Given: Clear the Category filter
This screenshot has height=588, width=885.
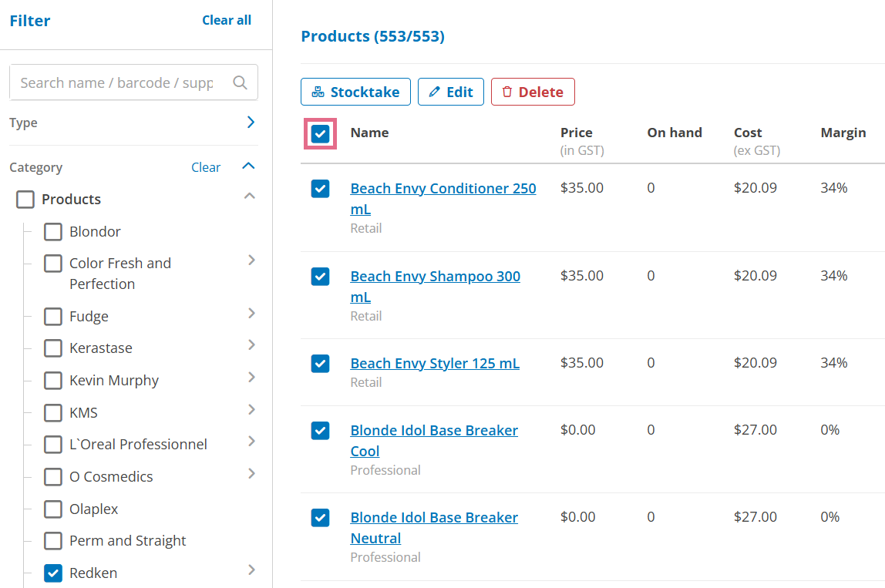Looking at the screenshot, I should point(205,167).
